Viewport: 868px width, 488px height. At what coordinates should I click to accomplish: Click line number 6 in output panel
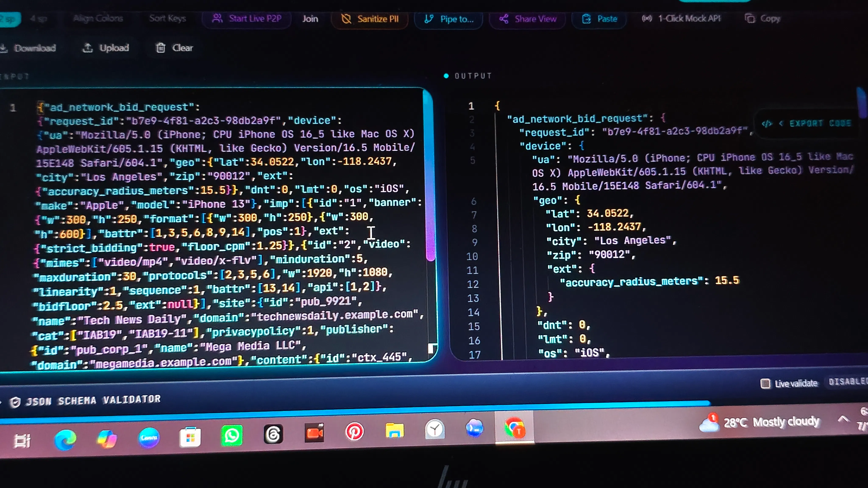coord(473,202)
